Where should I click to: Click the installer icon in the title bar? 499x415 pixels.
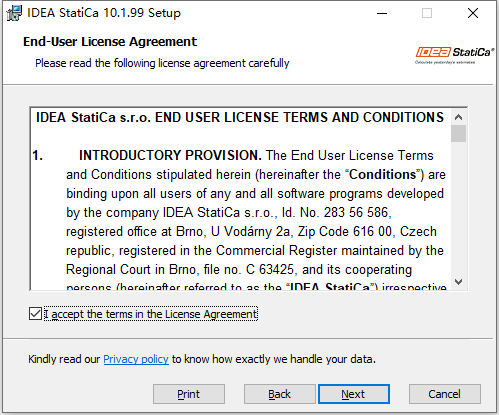(14, 13)
